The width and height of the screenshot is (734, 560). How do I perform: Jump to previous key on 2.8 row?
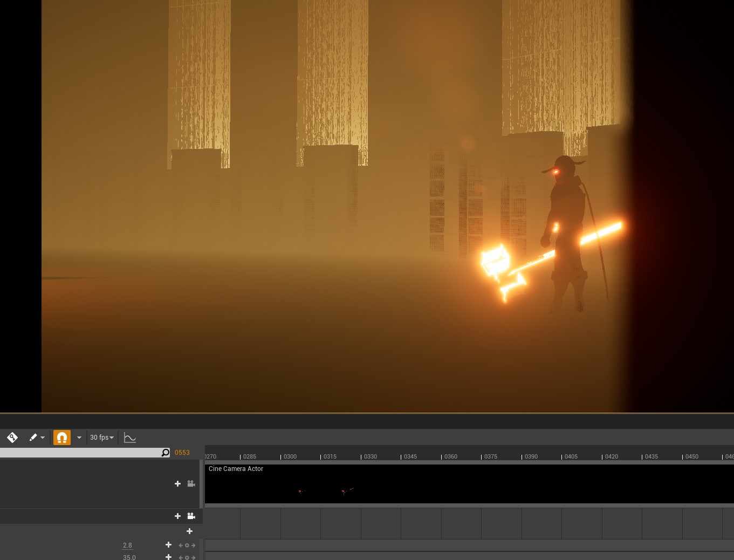click(181, 545)
